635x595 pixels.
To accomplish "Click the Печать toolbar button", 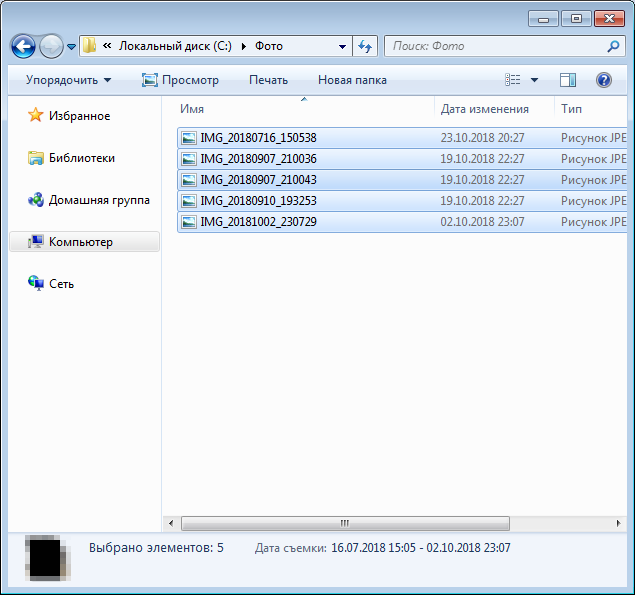I will pyautogui.click(x=268, y=80).
